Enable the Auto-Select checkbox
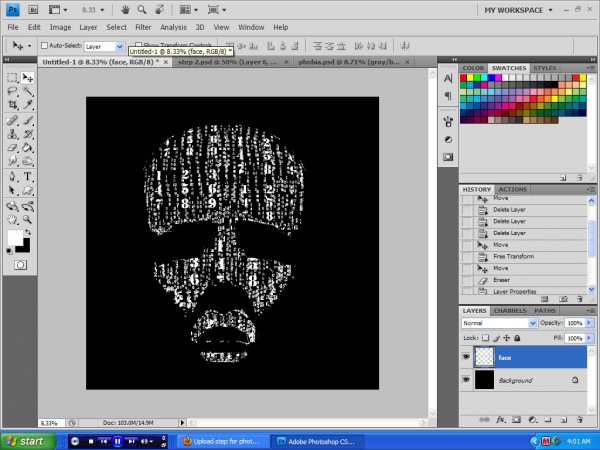This screenshot has width=600, height=450. point(44,46)
